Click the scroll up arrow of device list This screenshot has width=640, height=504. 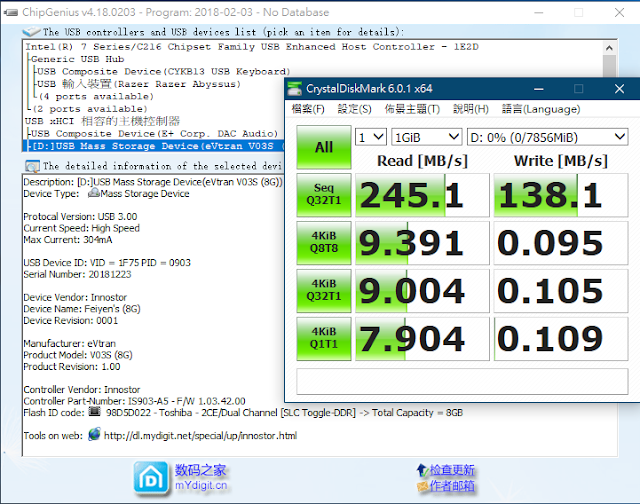click(609, 48)
